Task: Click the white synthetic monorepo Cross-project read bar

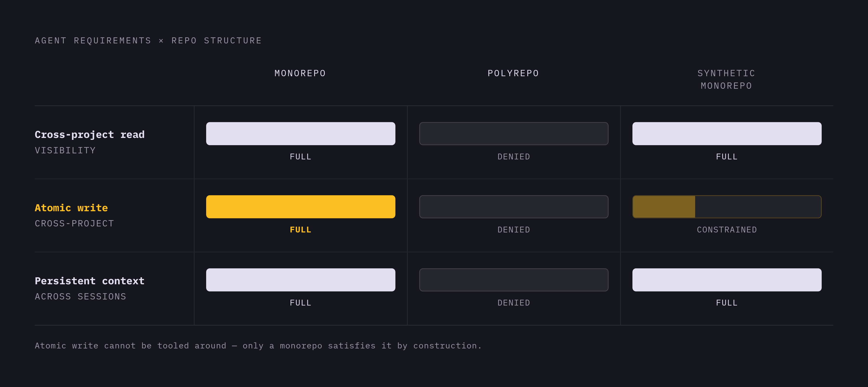Action: (x=727, y=134)
